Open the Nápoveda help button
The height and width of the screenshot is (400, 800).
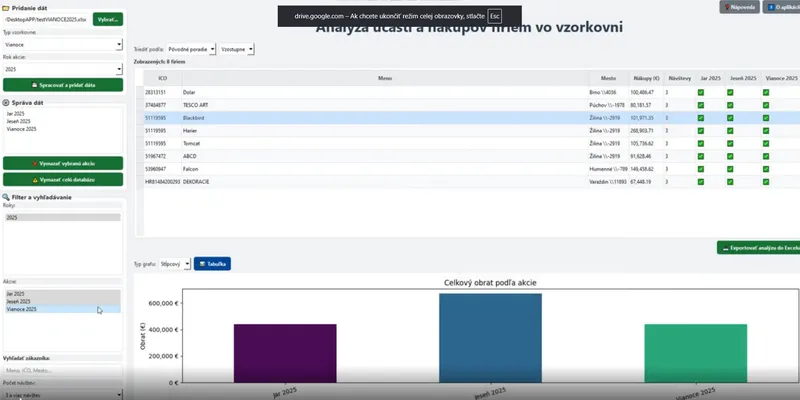739,7
